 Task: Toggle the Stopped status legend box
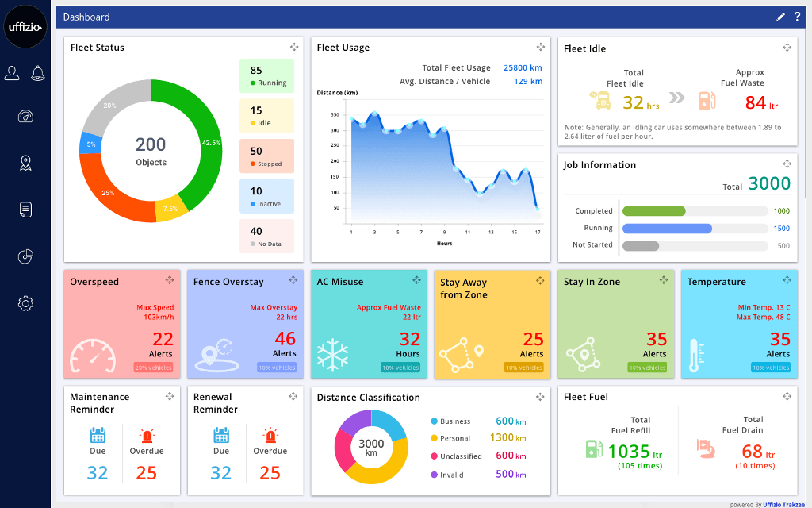coord(266,156)
